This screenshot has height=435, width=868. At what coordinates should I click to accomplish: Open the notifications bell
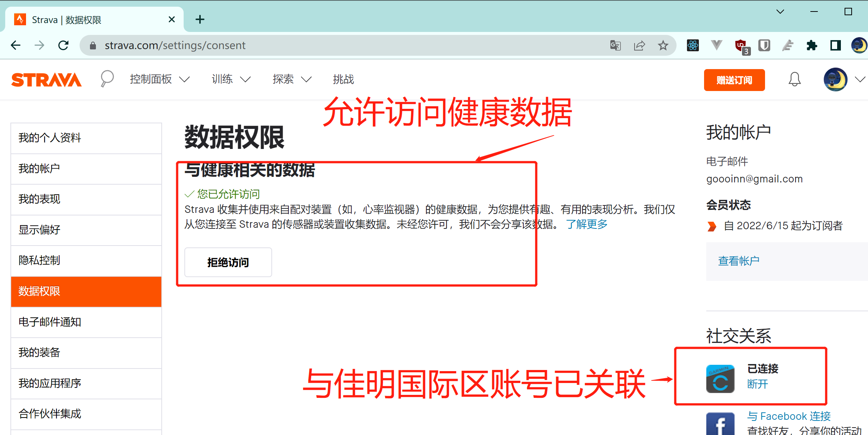tap(794, 79)
